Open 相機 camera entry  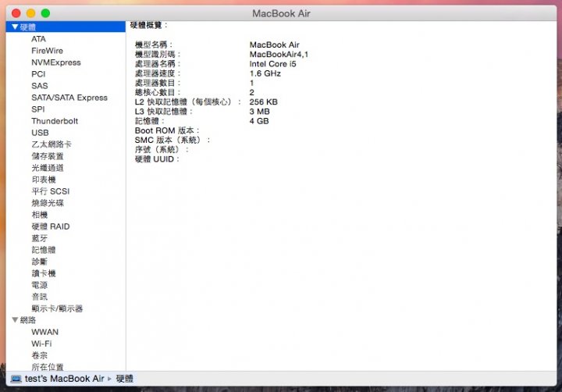pyautogui.click(x=40, y=215)
